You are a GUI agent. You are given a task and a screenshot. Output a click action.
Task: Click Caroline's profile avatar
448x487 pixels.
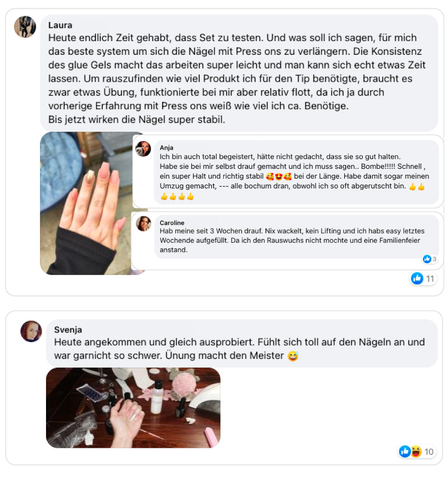click(143, 224)
